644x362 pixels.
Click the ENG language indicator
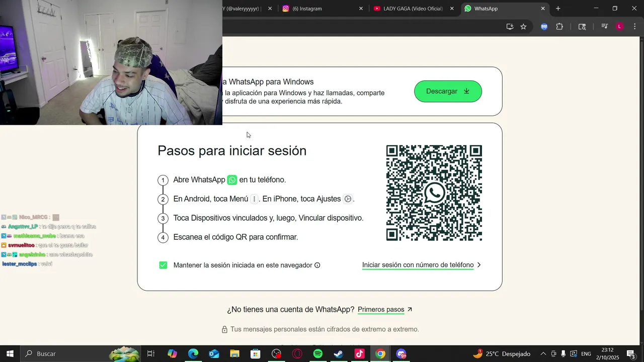(x=586, y=354)
